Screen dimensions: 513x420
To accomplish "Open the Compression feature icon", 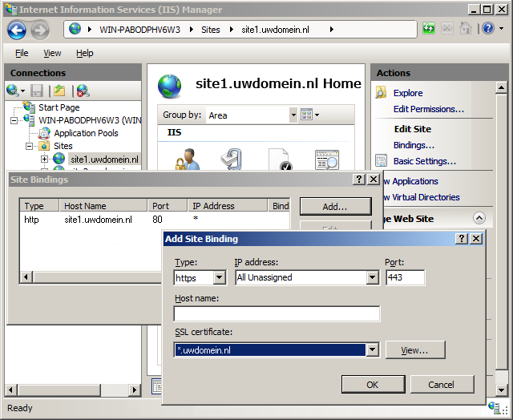I will tap(232, 160).
